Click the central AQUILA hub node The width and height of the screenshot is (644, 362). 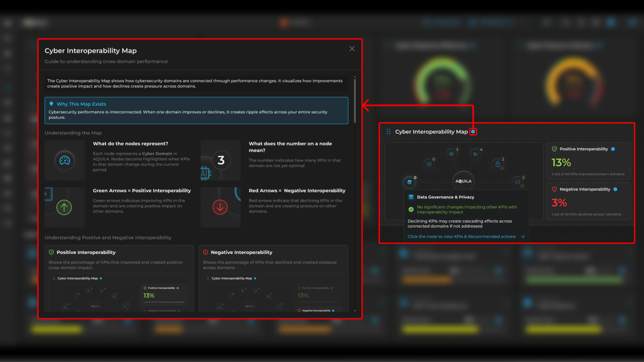463,181
